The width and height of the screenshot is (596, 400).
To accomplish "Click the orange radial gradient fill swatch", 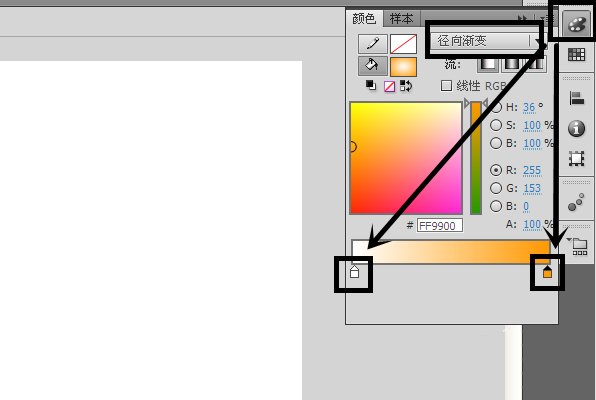I will [x=403, y=67].
